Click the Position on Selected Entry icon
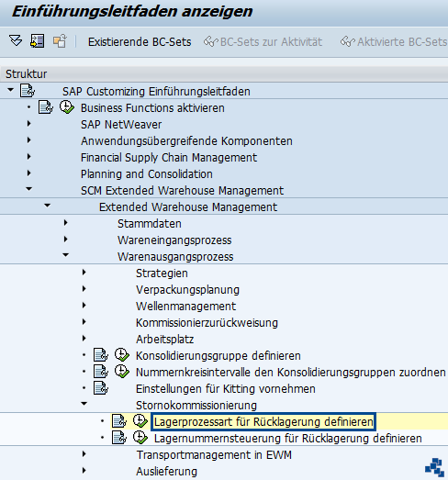The image size is (448, 480). click(x=37, y=41)
